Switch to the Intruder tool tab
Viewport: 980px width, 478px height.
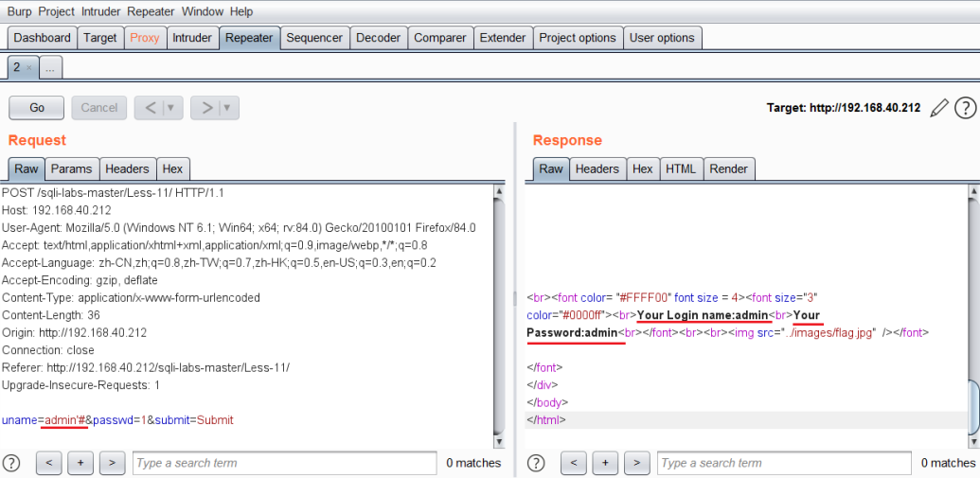point(192,38)
